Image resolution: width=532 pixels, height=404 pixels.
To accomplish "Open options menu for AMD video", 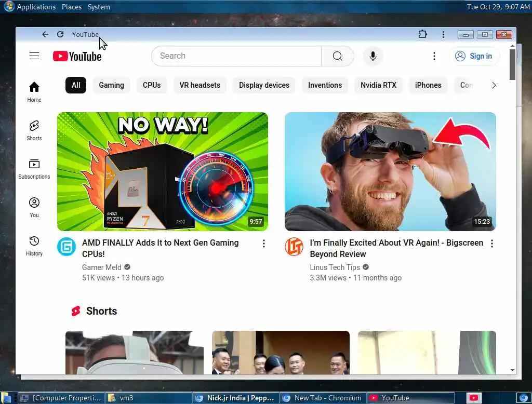I will click(x=263, y=244).
